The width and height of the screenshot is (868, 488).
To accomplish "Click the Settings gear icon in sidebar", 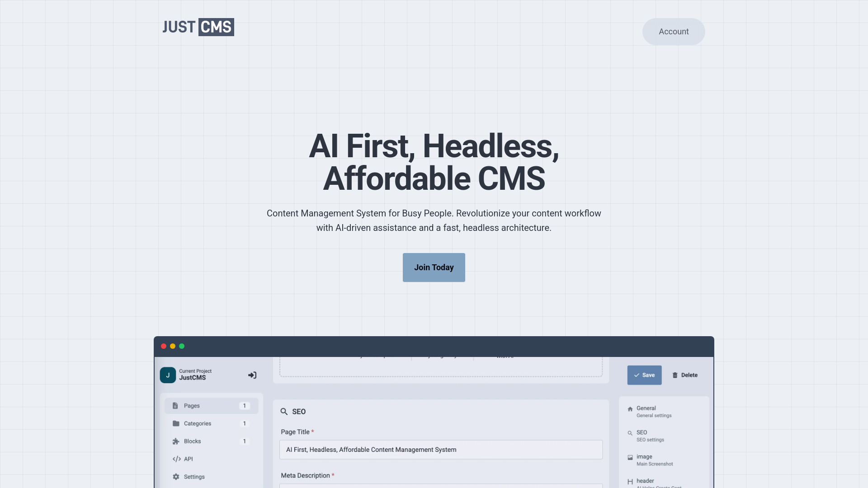I will (x=175, y=477).
